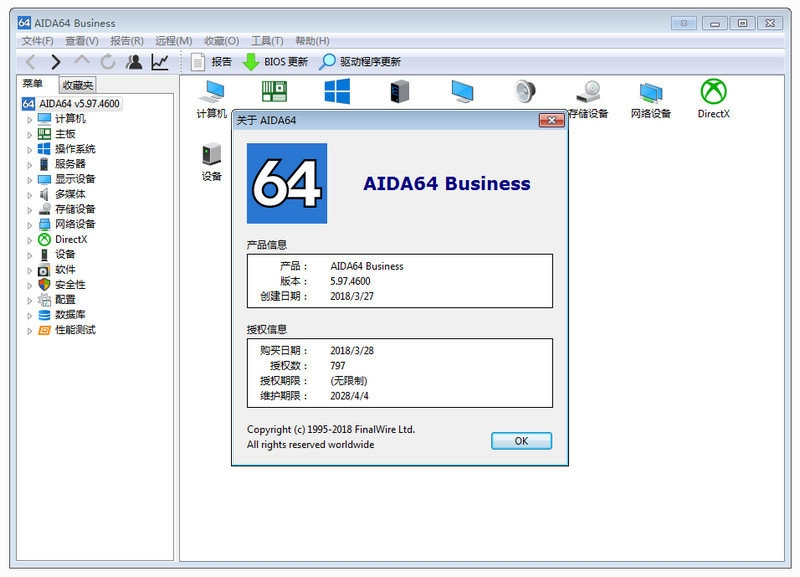Select 操作系统 in the tree
The width and height of the screenshot is (800, 577).
(x=75, y=149)
